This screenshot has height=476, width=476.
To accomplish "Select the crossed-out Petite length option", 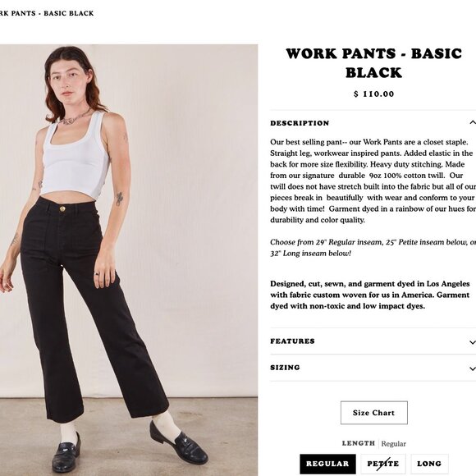I will tap(383, 464).
